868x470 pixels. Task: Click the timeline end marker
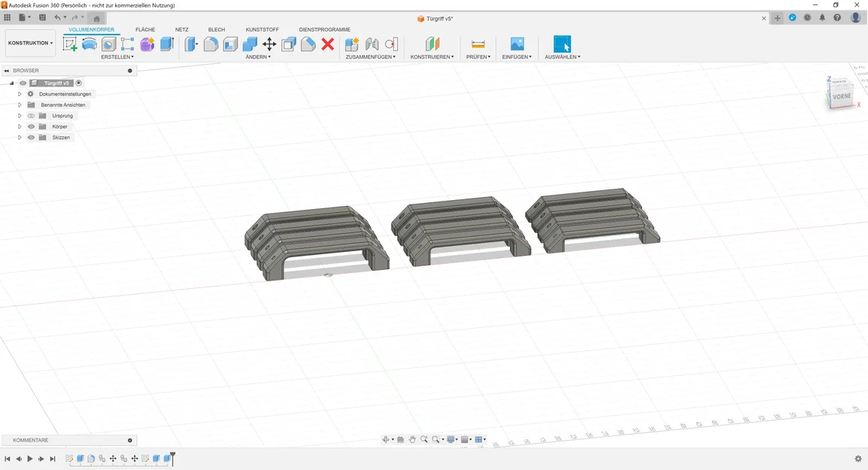pos(173,458)
